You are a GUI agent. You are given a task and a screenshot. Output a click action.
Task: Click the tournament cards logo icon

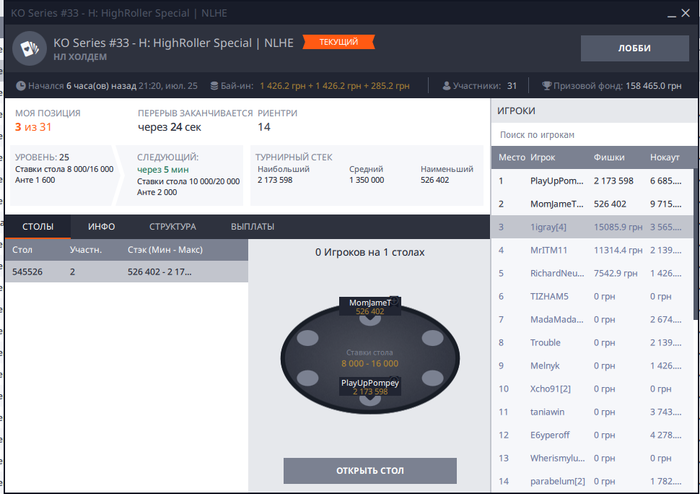pos(29,48)
